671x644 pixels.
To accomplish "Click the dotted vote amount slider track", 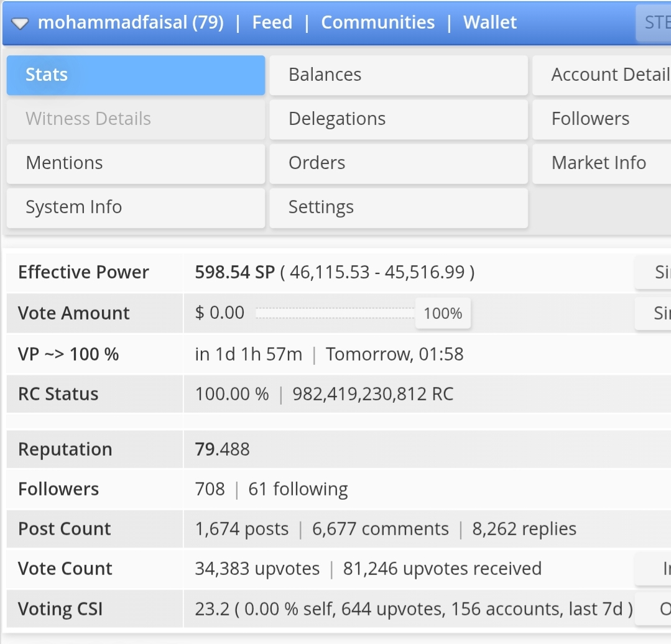I will click(x=335, y=313).
